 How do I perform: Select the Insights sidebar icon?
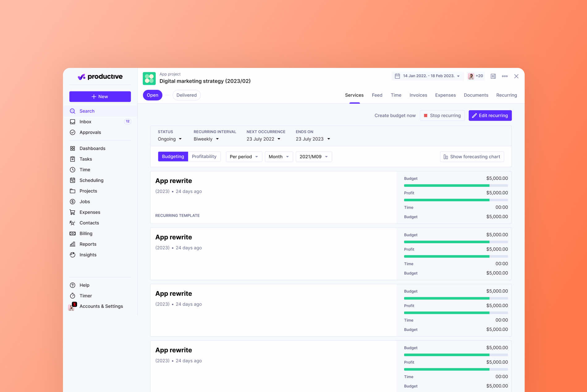click(72, 255)
